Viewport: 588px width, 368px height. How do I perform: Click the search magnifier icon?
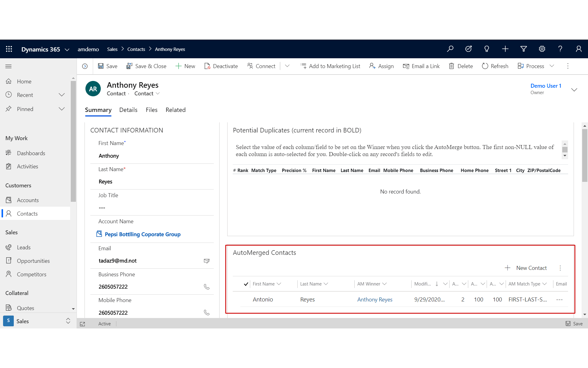[450, 49]
